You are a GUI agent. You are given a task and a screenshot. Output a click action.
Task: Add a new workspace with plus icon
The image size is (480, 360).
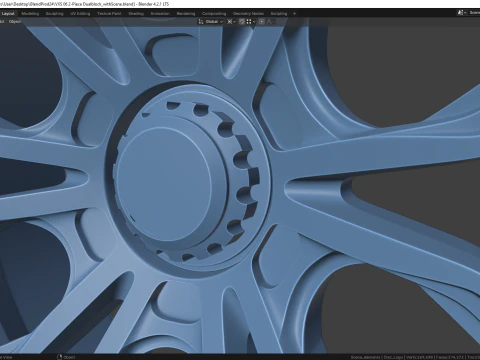pos(294,14)
